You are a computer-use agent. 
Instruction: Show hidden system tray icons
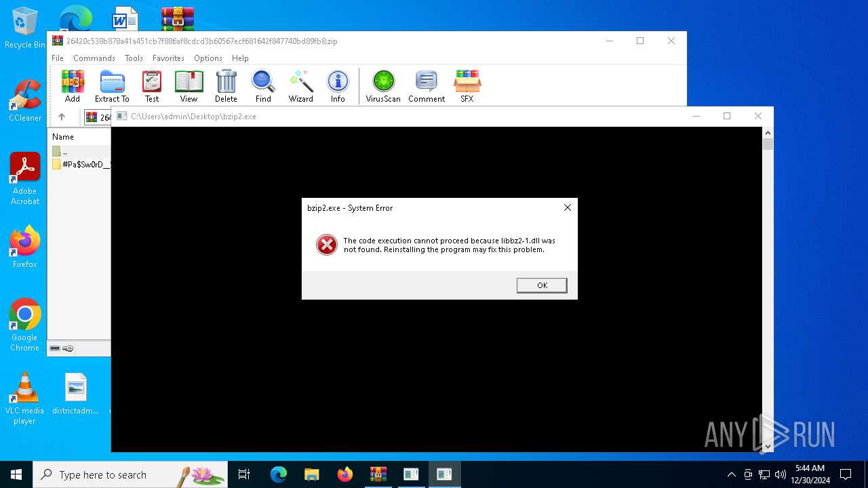[731, 474]
